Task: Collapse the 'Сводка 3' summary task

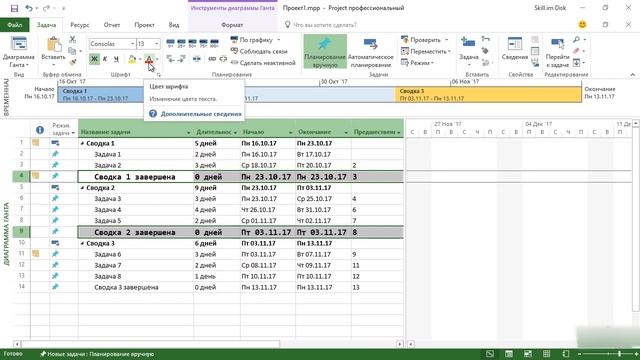Action: click(x=82, y=244)
